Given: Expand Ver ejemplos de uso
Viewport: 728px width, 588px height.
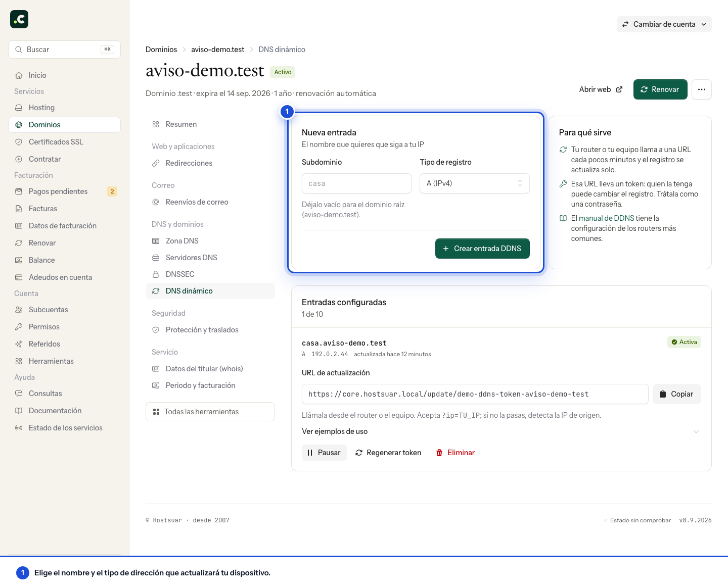Looking at the screenshot, I should click(501, 431).
